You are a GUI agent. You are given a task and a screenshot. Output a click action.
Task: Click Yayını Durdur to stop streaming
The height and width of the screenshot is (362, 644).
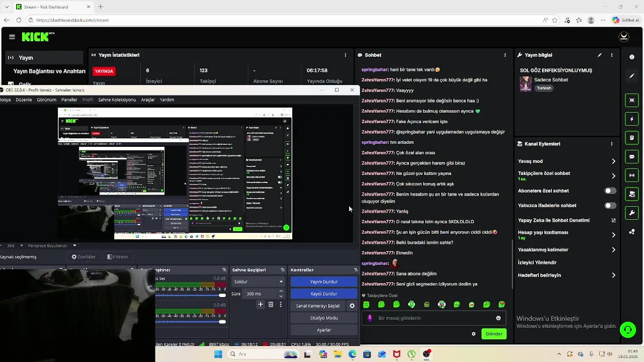coord(324,282)
